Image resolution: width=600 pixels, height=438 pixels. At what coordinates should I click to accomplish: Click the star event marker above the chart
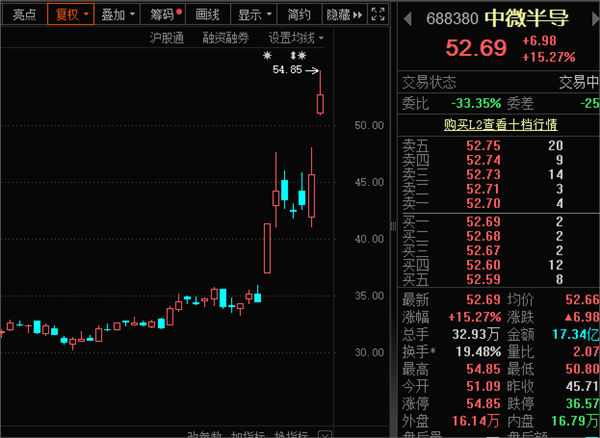coord(267,55)
